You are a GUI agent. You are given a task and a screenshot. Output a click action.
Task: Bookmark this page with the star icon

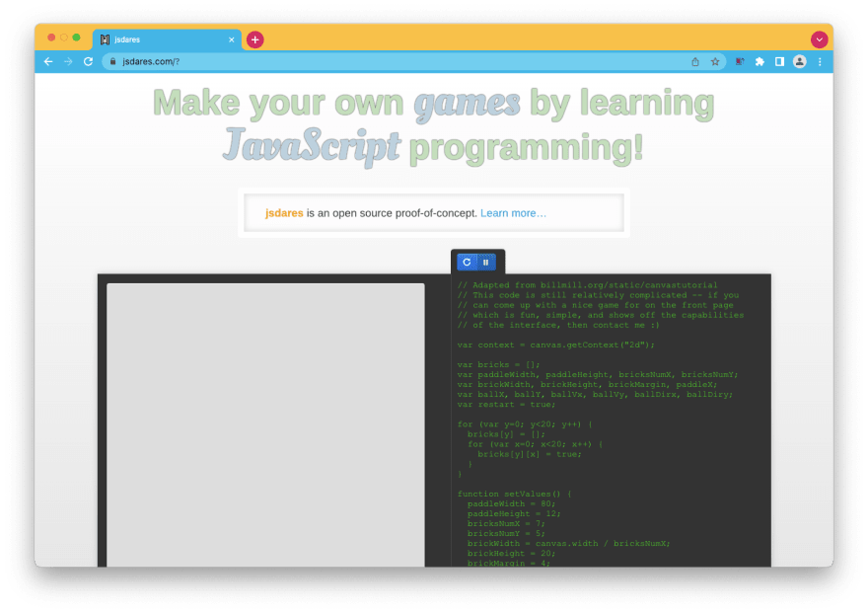tap(715, 61)
